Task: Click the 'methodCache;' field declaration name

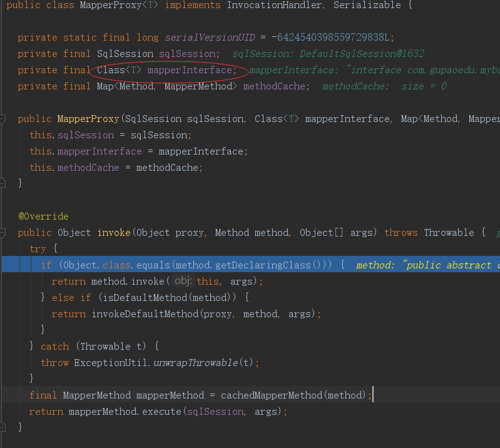Action: [276, 86]
